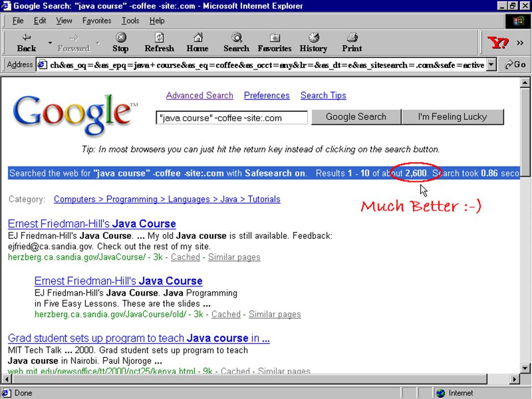532x399 pixels.
Task: Open the indented Ernest Friedman-Hill's Java Course result
Action: coord(119,281)
